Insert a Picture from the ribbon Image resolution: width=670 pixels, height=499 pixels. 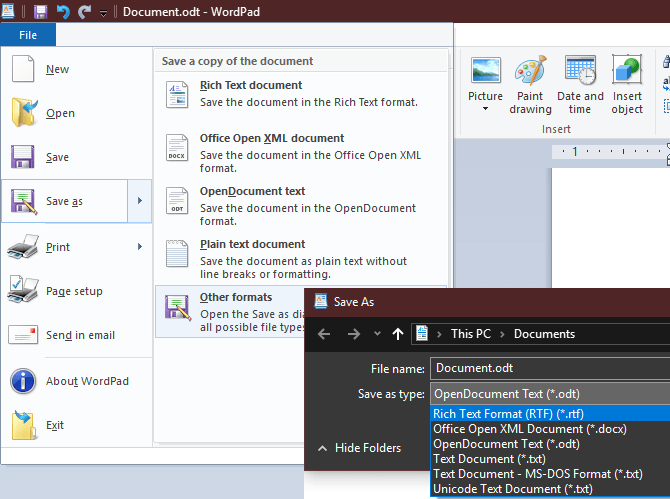[x=485, y=77]
